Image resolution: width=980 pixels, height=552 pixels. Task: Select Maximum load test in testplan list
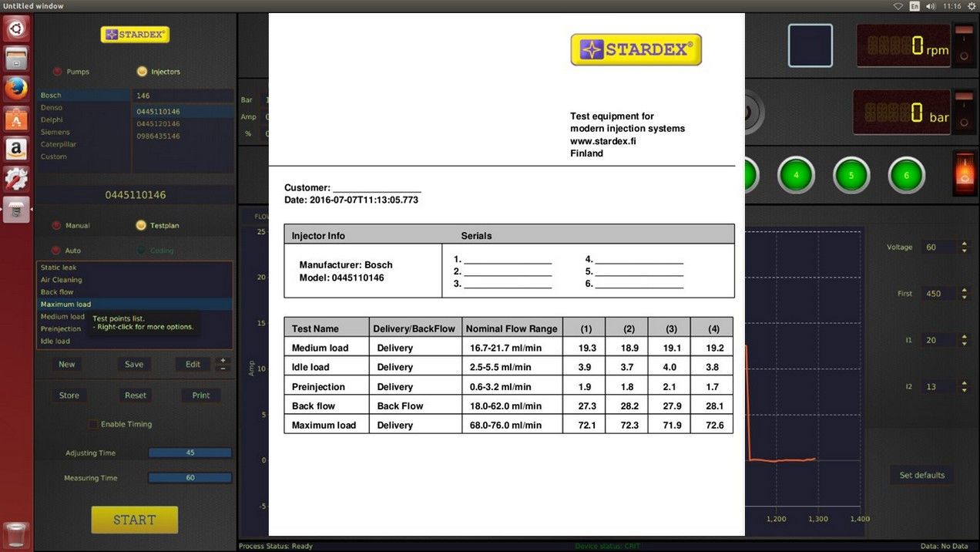click(134, 305)
